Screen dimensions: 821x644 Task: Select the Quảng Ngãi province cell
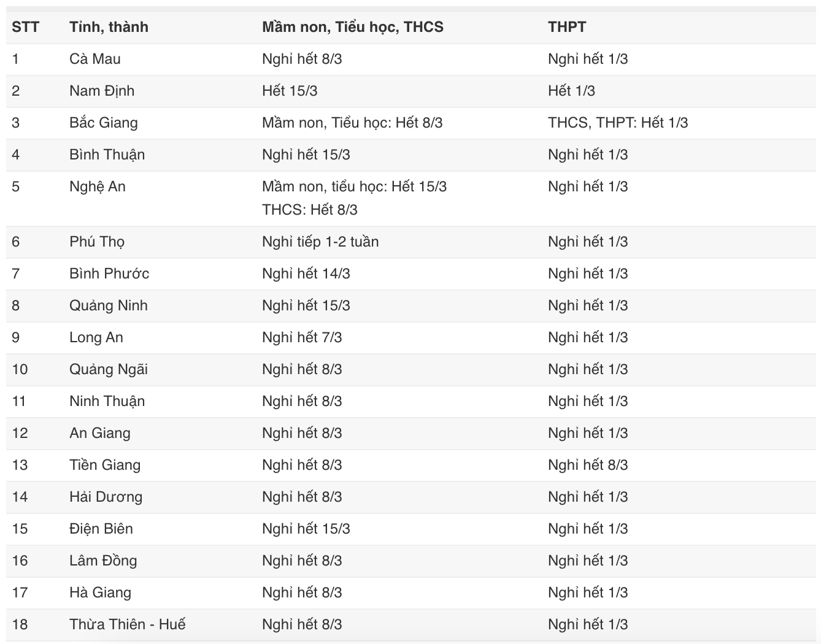pos(108,369)
